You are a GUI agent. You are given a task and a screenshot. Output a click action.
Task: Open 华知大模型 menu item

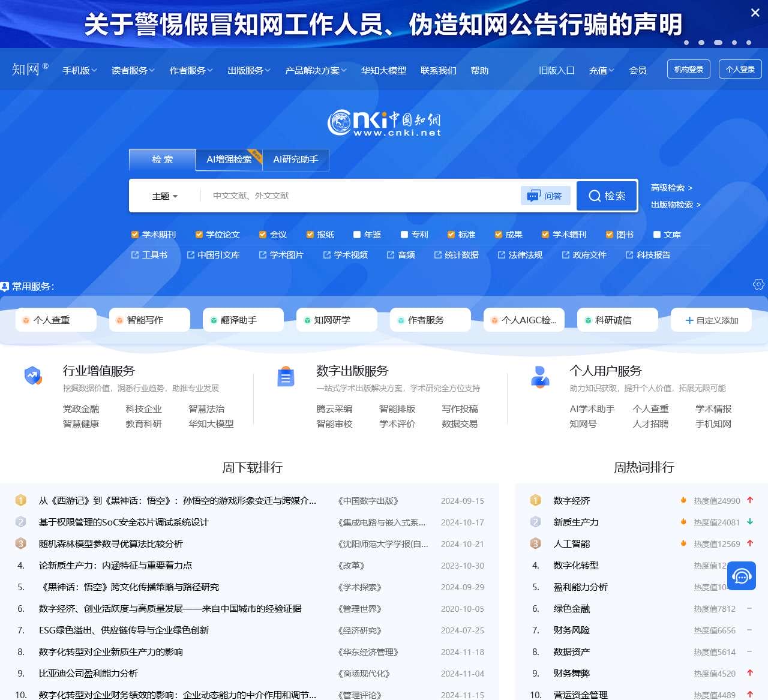tap(383, 70)
